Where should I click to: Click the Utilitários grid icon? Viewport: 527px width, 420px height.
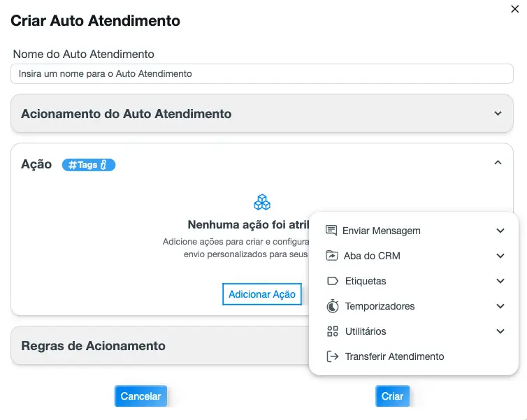click(333, 331)
